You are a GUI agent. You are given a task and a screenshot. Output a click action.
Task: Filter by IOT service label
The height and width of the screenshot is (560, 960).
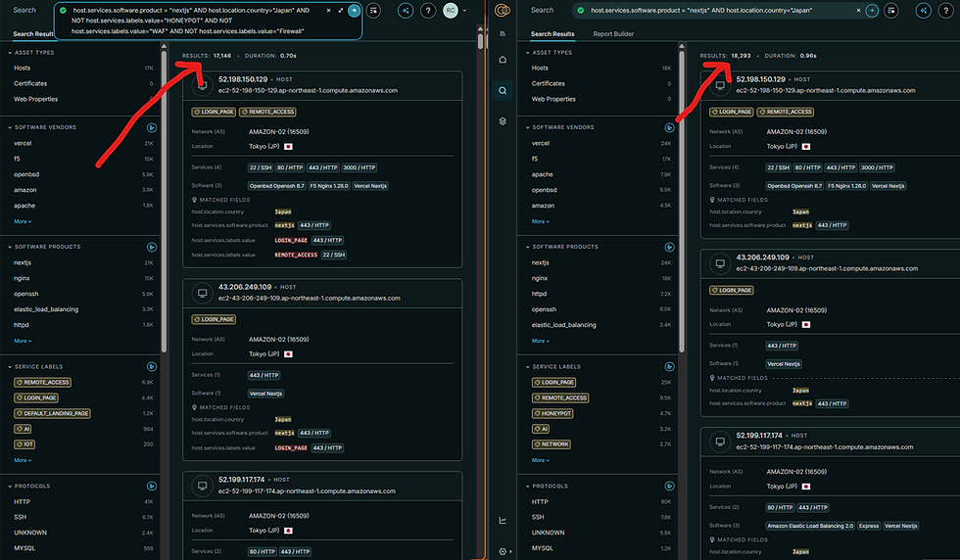click(24, 444)
